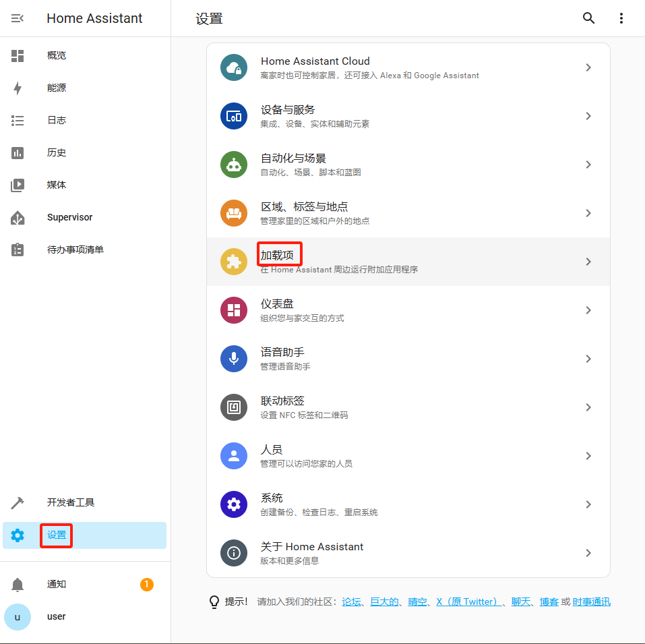Open 概览 in the sidebar

(x=57, y=55)
